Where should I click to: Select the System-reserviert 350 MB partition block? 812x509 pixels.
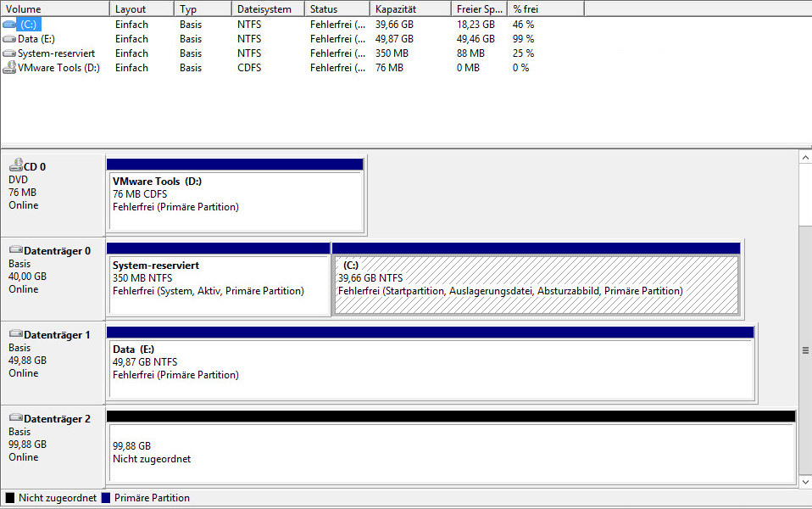pyautogui.click(x=218, y=279)
